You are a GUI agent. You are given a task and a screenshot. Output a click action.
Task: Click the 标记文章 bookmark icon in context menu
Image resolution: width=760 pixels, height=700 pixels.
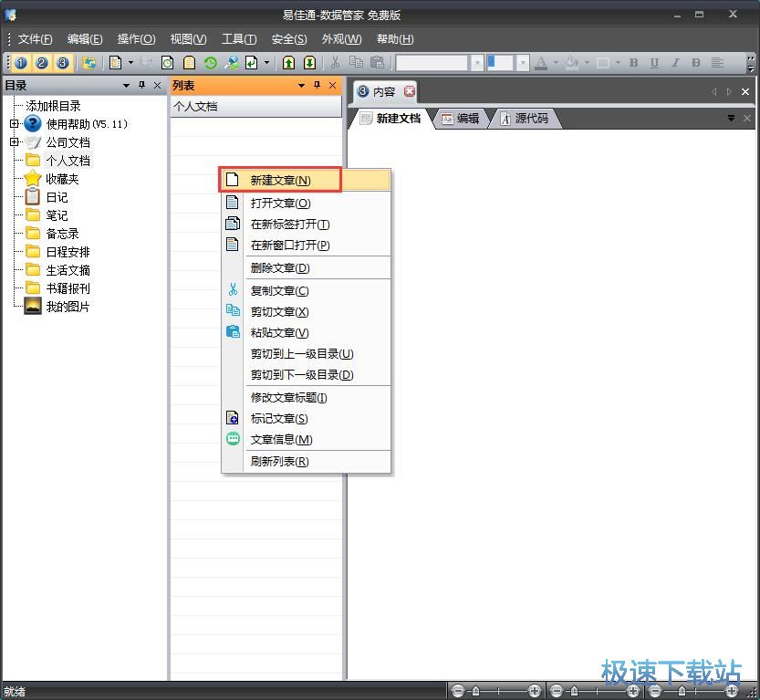click(x=233, y=418)
